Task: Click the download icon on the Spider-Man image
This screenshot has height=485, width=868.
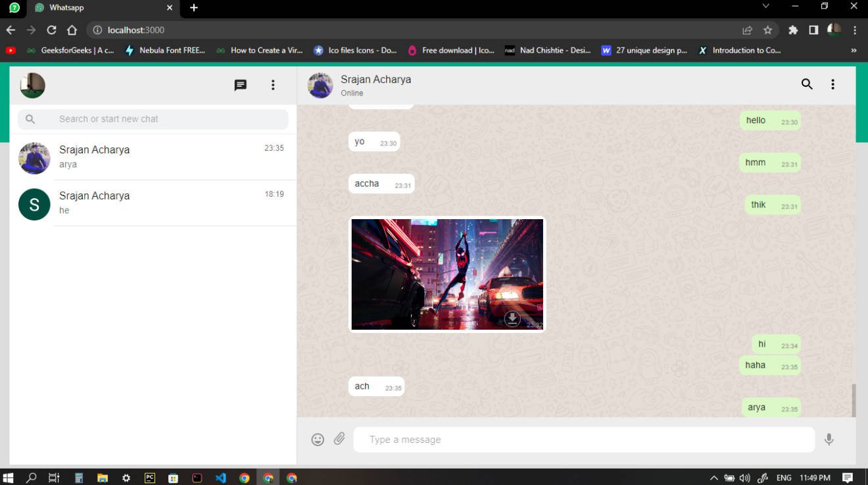Action: [x=512, y=319]
